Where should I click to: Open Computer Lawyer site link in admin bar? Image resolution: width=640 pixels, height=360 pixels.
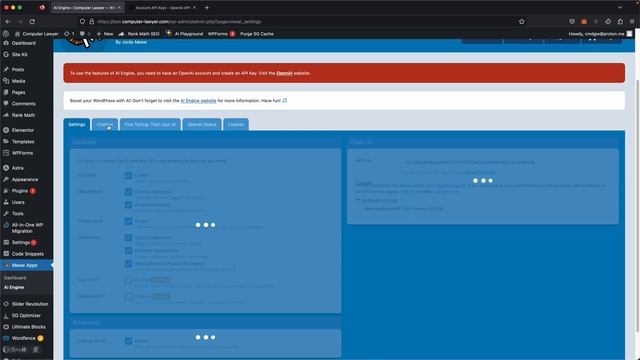click(x=37, y=34)
